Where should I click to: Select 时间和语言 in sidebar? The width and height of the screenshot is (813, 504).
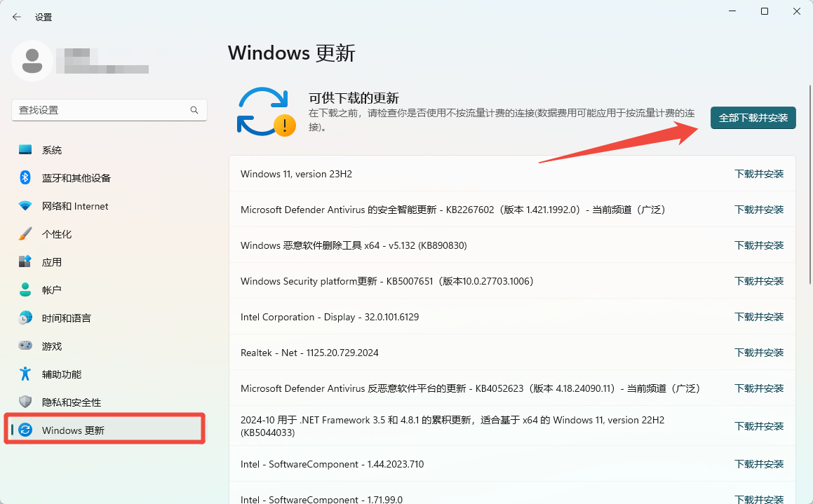109,318
